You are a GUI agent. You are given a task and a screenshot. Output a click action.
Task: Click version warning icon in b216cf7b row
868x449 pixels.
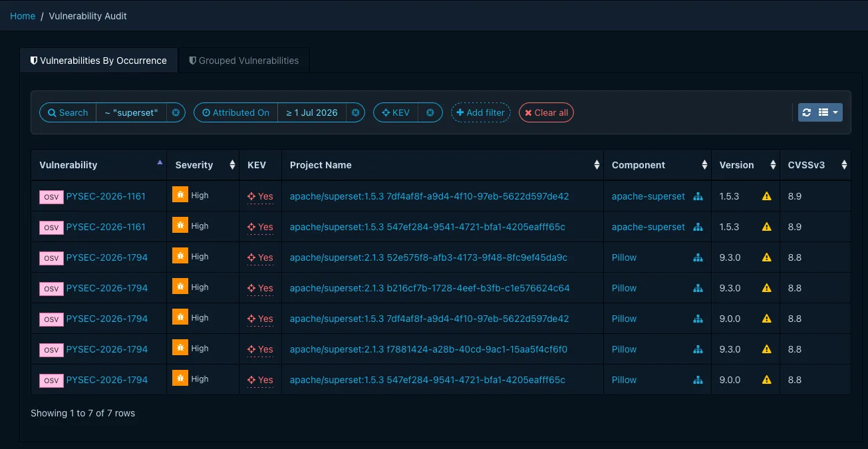click(x=767, y=288)
